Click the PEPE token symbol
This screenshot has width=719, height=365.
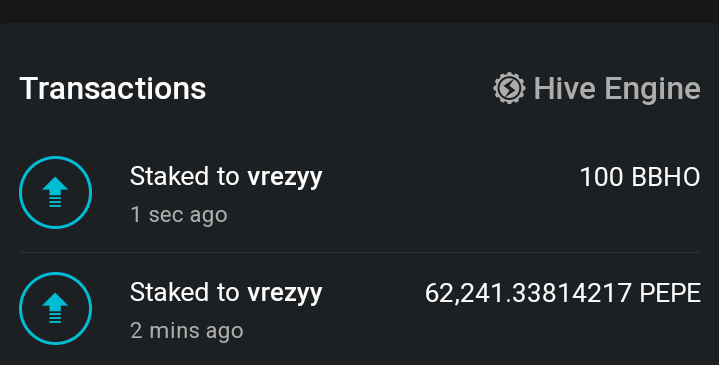(x=670, y=293)
